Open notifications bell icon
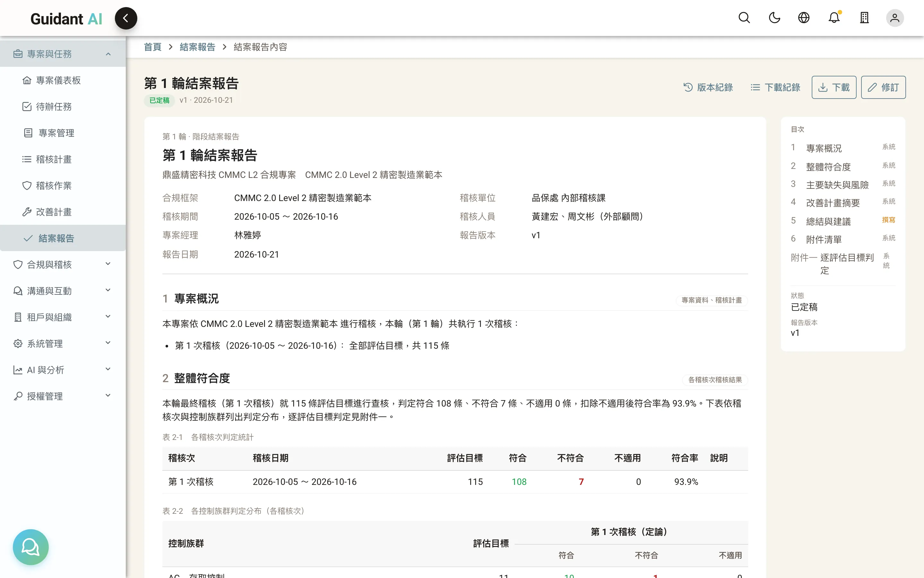924x578 pixels. point(834,18)
